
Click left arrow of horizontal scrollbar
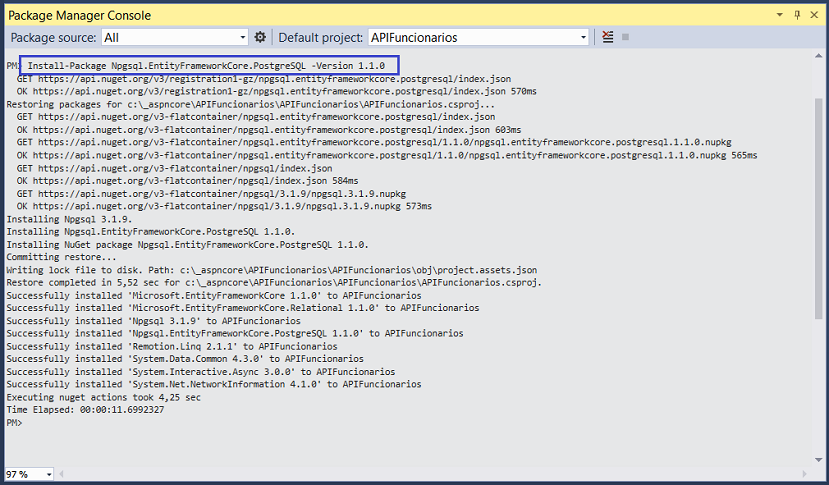click(61, 474)
